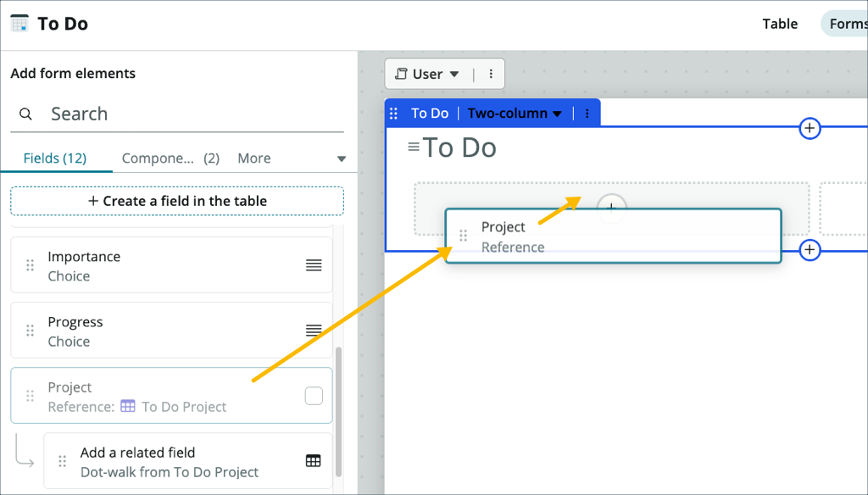This screenshot has width=868, height=495.
Task: Click the search magnifier icon
Action: pyautogui.click(x=26, y=114)
